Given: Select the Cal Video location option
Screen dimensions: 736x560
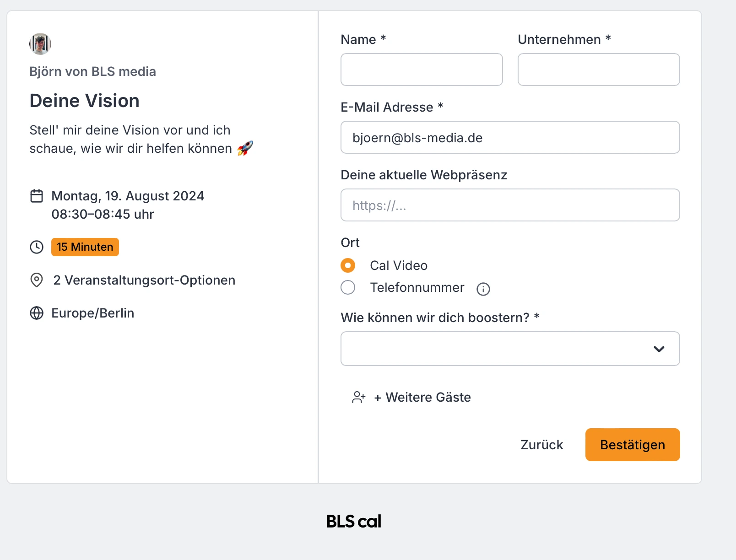Looking at the screenshot, I should tap(348, 265).
